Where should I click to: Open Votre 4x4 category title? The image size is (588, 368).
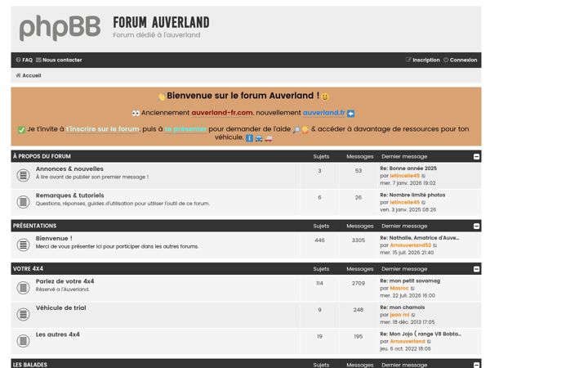point(28,269)
